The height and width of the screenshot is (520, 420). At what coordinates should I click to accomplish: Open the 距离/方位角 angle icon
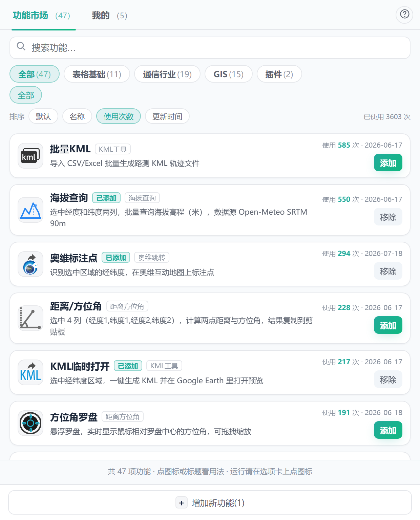(x=30, y=318)
